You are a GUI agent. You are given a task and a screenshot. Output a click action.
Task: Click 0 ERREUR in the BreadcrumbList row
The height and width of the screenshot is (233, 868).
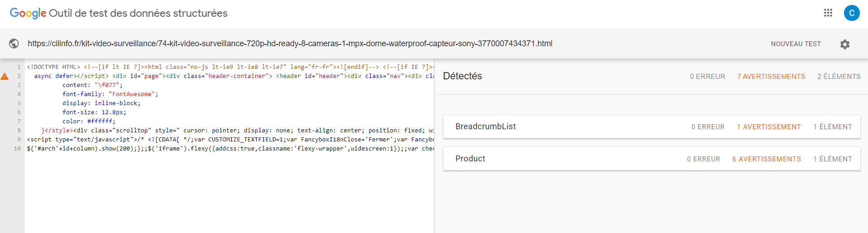tap(708, 127)
